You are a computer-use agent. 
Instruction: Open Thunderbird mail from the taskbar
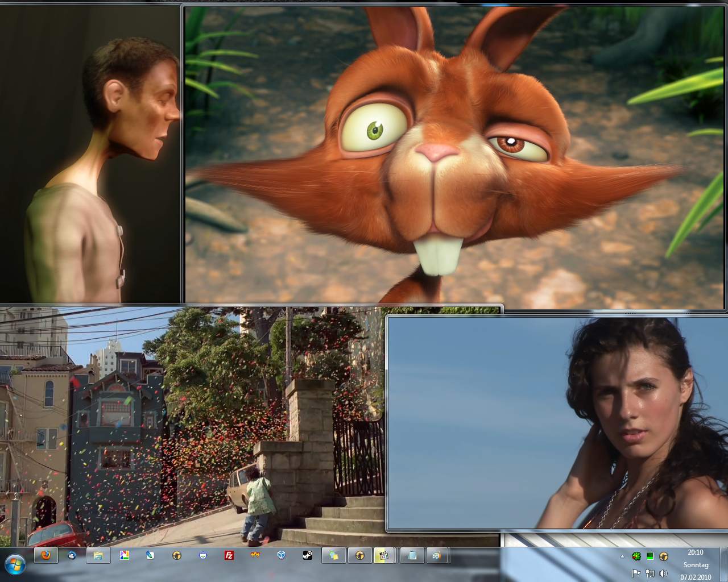tap(72, 555)
